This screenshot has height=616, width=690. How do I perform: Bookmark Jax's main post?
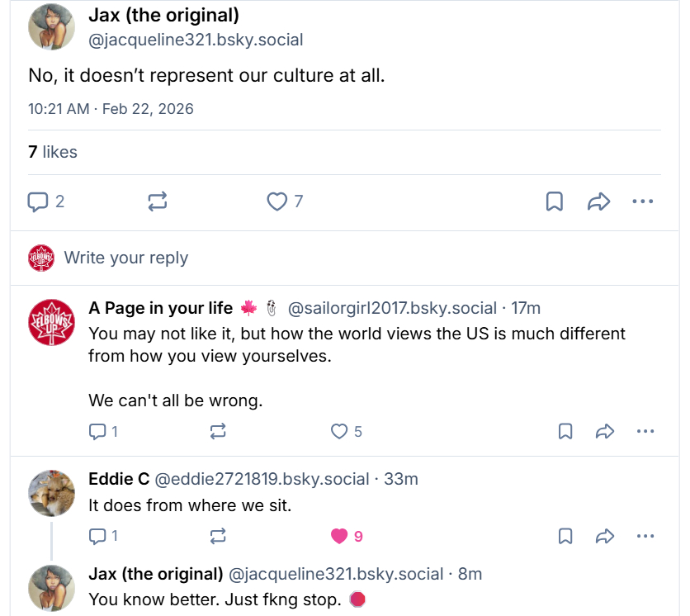[555, 201]
